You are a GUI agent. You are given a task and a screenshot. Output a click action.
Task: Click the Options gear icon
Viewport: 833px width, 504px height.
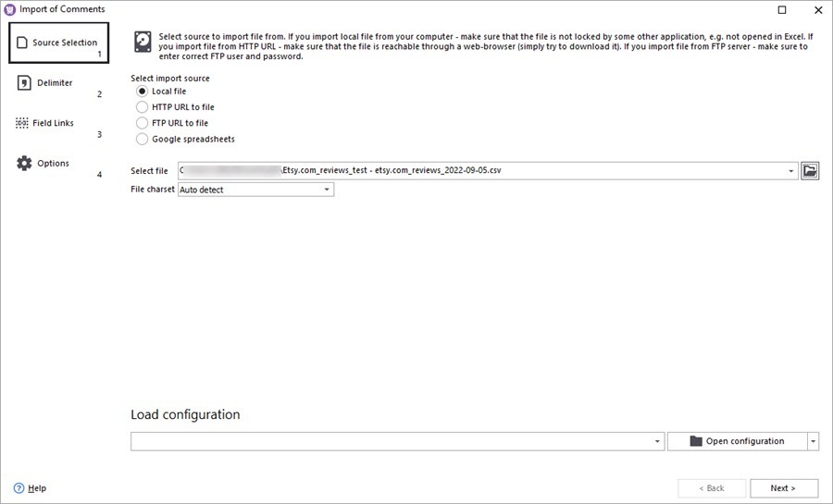[24, 164]
